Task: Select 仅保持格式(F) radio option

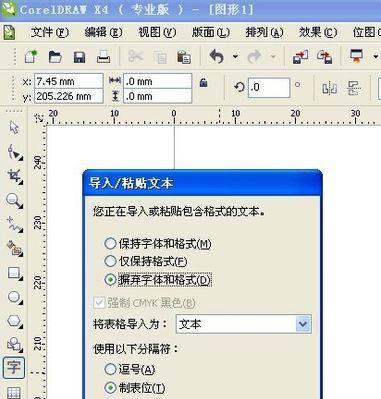Action: (x=146, y=261)
